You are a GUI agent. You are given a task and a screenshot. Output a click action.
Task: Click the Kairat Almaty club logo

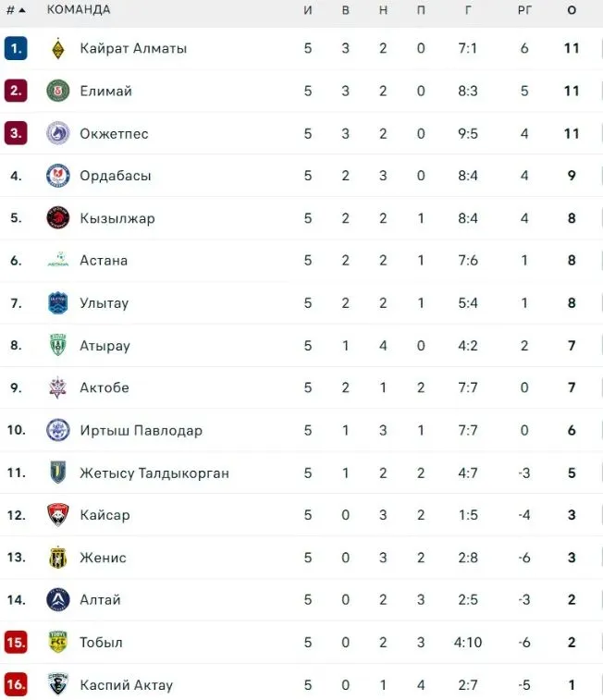(x=58, y=48)
